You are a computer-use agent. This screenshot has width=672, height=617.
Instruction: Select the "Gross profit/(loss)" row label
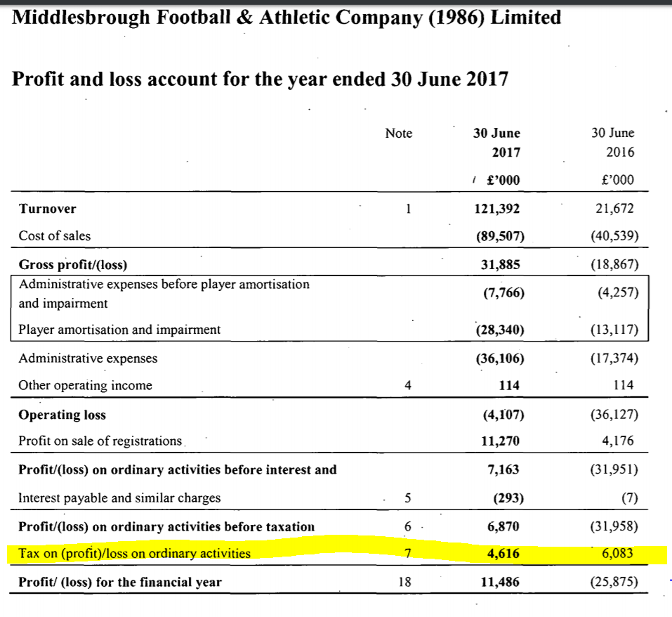pyautogui.click(x=73, y=264)
